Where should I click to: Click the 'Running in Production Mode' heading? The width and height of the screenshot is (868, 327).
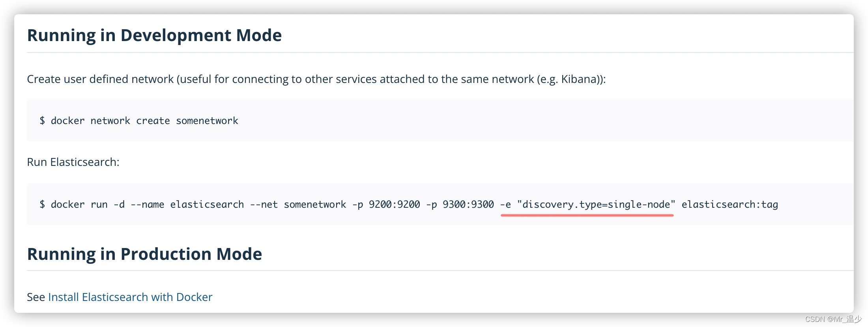144,254
